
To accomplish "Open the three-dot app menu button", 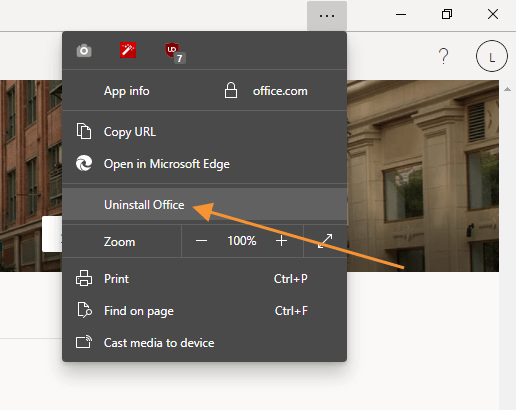I will click(327, 16).
